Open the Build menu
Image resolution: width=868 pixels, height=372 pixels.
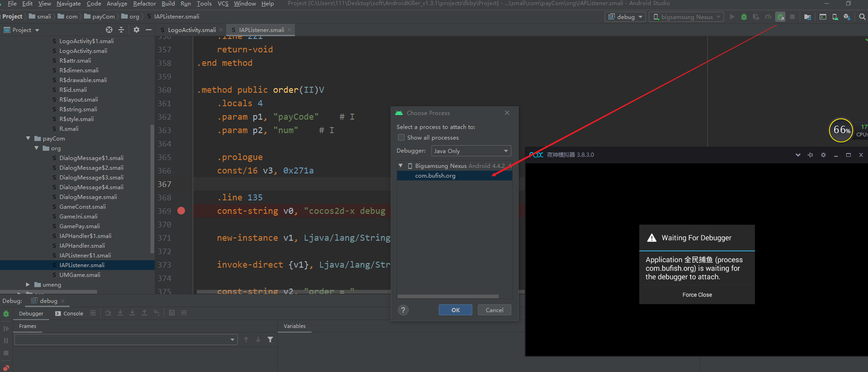[x=168, y=4]
